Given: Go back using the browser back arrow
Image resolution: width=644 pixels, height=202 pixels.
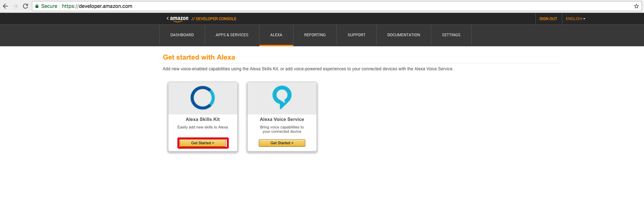Looking at the screenshot, I should pyautogui.click(x=5, y=6).
